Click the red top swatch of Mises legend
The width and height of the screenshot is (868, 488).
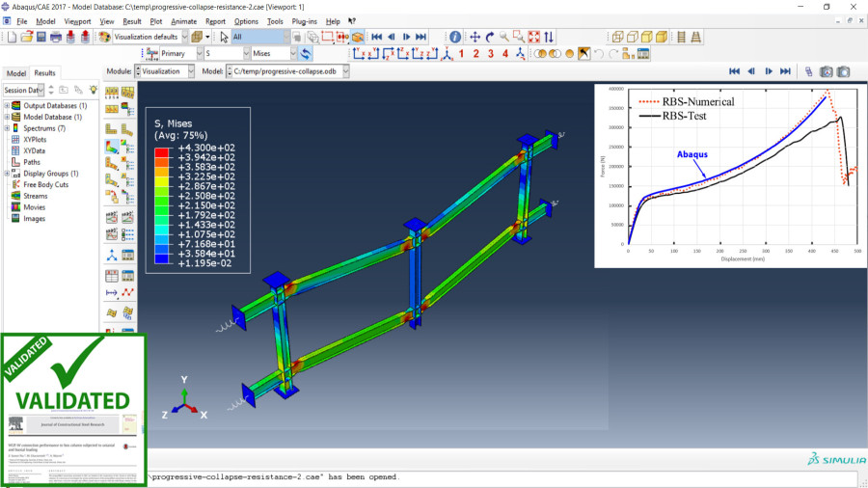[x=162, y=151]
